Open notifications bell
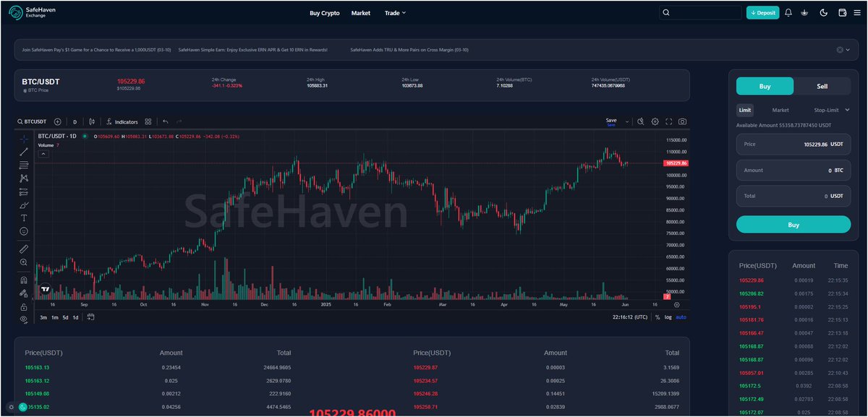This screenshot has width=868, height=417. tap(788, 12)
